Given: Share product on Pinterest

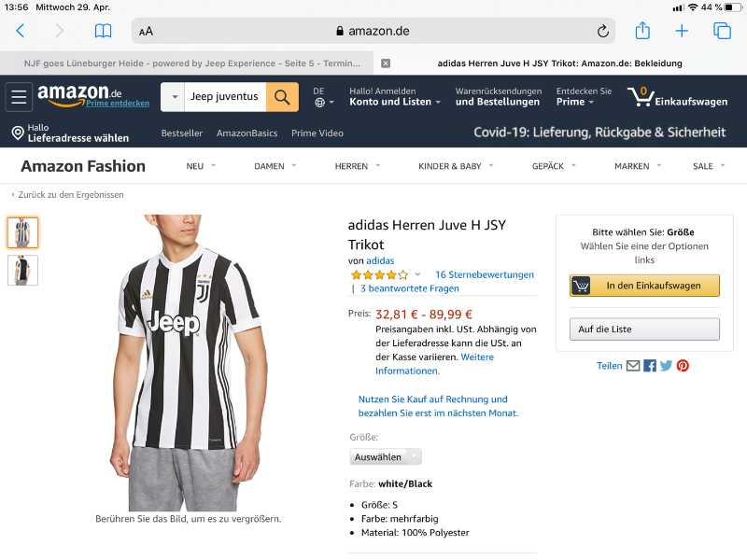Looking at the screenshot, I should coord(683,366).
